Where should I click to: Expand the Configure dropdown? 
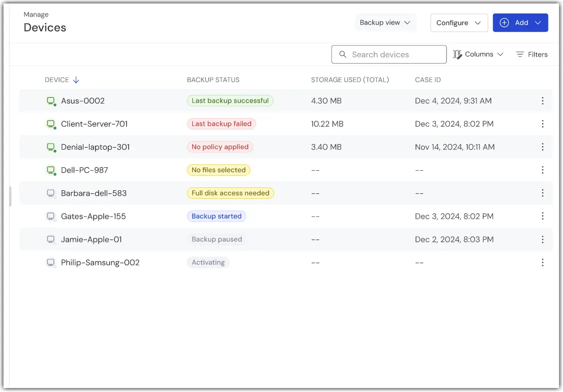pyautogui.click(x=459, y=23)
